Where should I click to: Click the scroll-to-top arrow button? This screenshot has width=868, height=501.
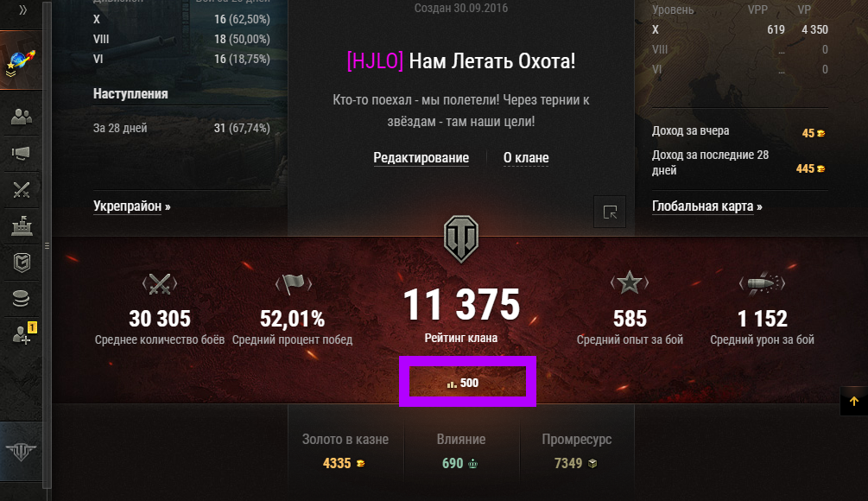[x=853, y=401]
